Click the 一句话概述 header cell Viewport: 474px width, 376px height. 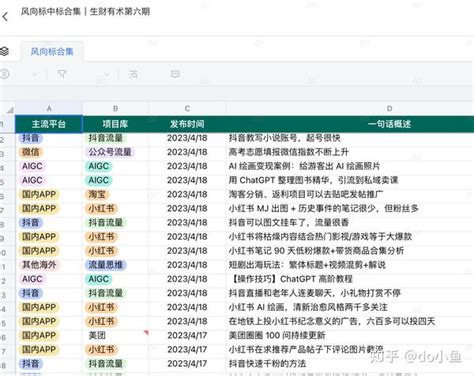pos(389,124)
